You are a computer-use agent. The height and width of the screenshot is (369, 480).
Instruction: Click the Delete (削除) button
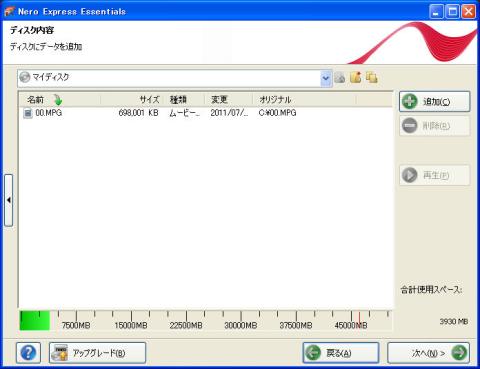(x=435, y=126)
